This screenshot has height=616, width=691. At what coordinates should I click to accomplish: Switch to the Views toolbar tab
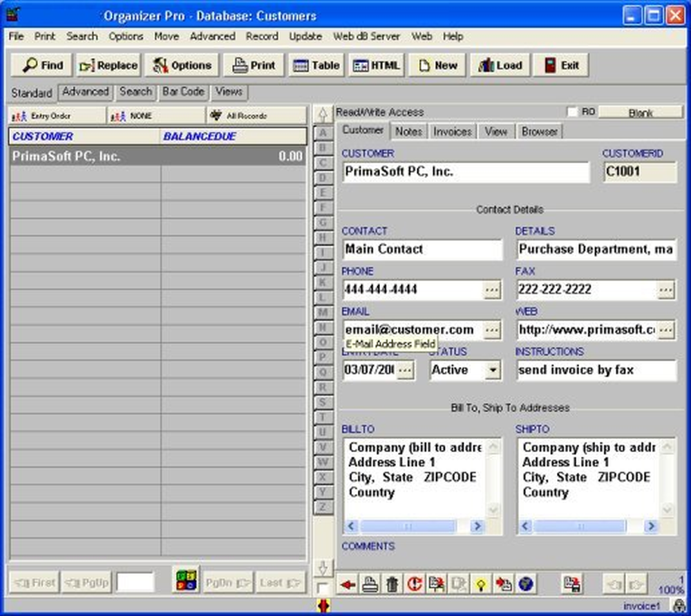pyautogui.click(x=229, y=92)
